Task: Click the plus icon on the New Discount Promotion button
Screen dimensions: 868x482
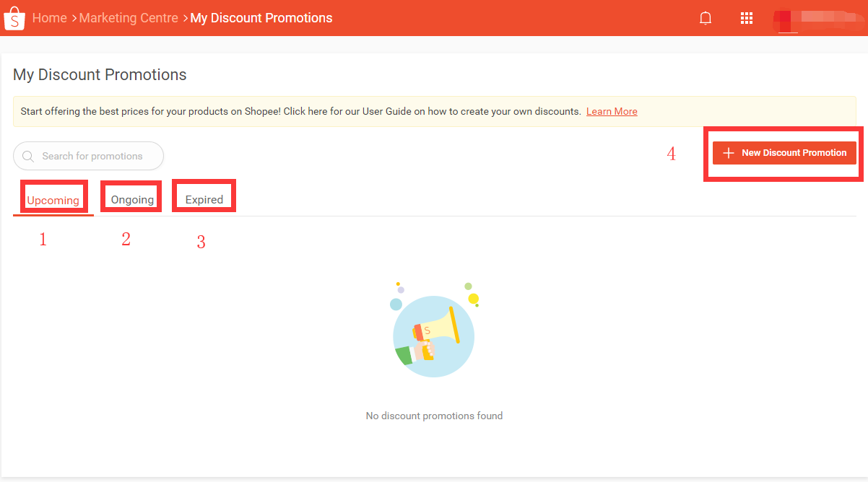Action: coord(729,153)
